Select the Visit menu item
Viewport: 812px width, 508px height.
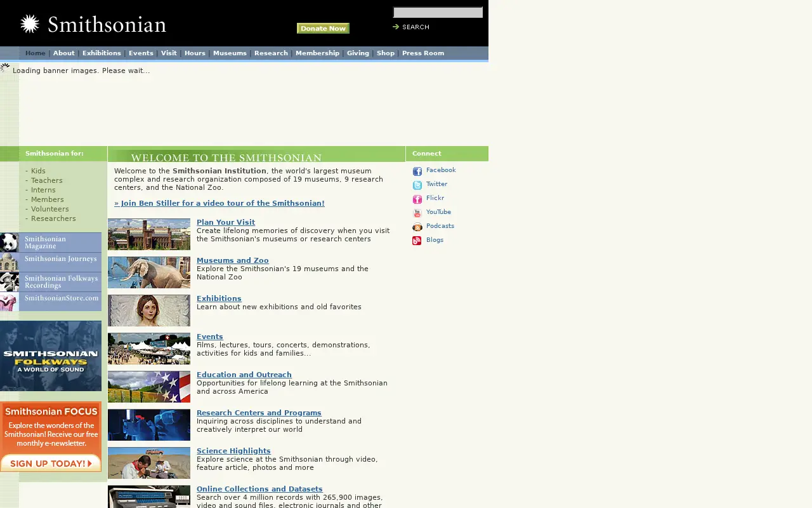tap(169, 53)
